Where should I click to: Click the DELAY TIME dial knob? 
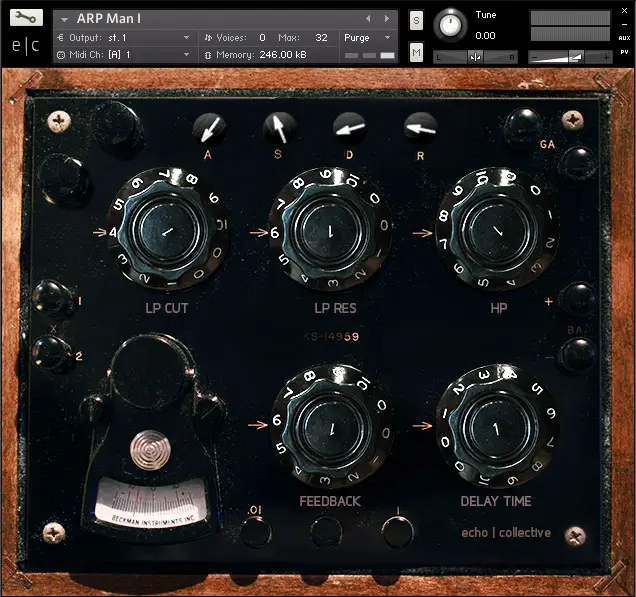(497, 427)
